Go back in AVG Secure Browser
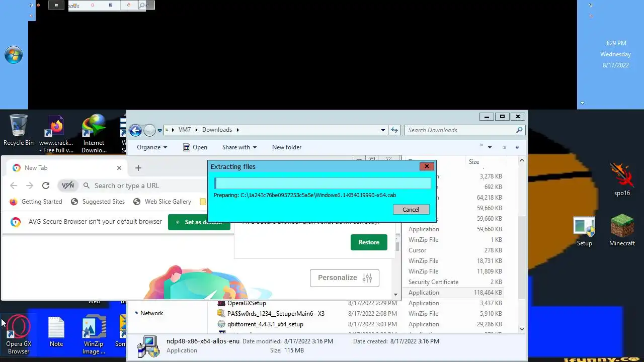 click(14, 186)
